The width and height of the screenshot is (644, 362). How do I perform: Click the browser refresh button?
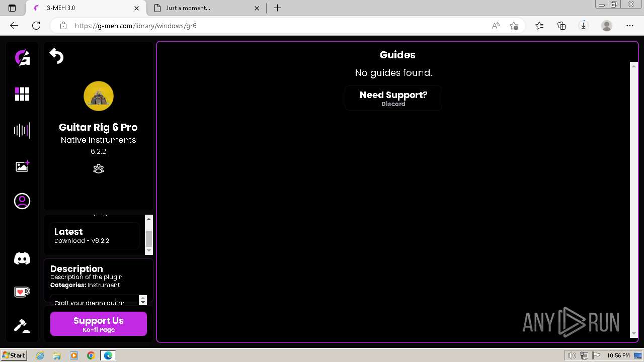(x=36, y=26)
